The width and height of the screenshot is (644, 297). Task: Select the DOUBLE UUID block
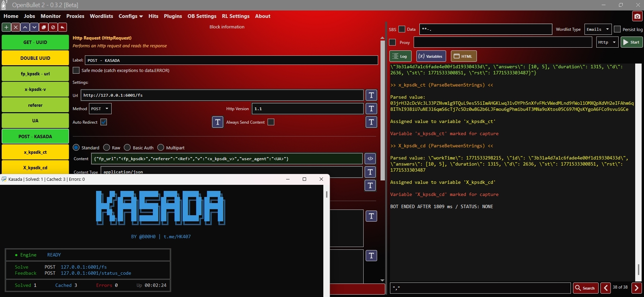[x=35, y=58]
